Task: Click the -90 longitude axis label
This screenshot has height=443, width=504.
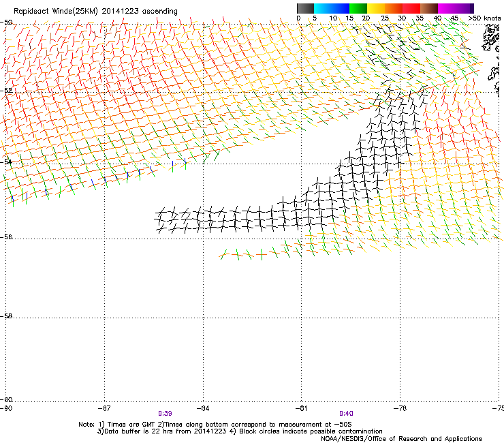Action: pyautogui.click(x=6, y=408)
